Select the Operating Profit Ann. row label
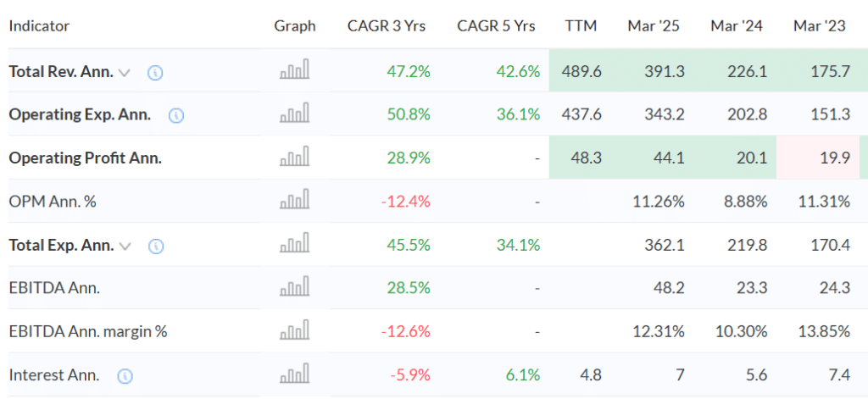The width and height of the screenshot is (868, 399). 85,158
